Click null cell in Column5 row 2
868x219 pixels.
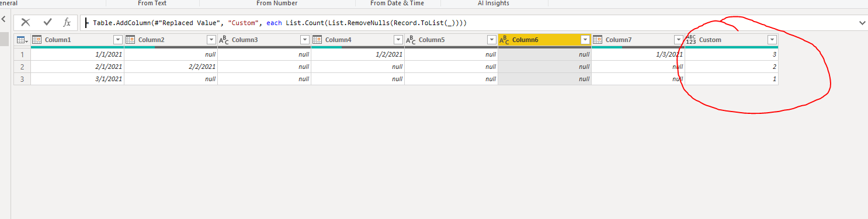tap(451, 67)
